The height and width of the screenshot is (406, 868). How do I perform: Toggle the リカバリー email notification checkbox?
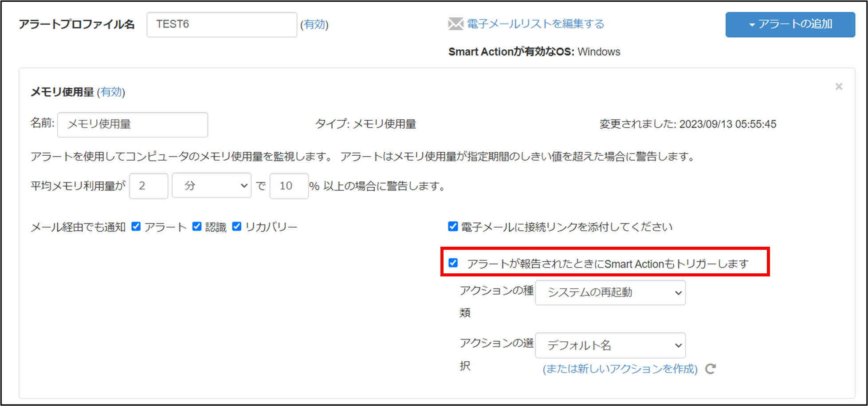(x=237, y=227)
